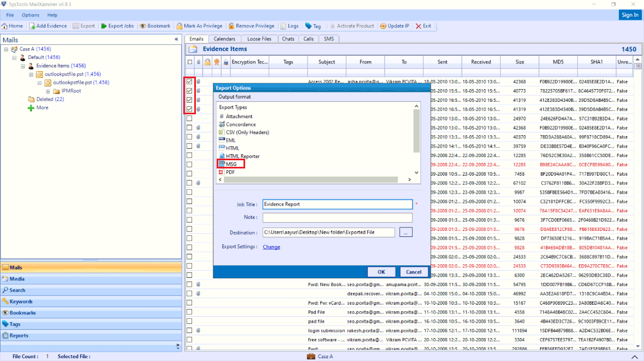Browse for destination folder button
644x361 pixels.
[406, 232]
